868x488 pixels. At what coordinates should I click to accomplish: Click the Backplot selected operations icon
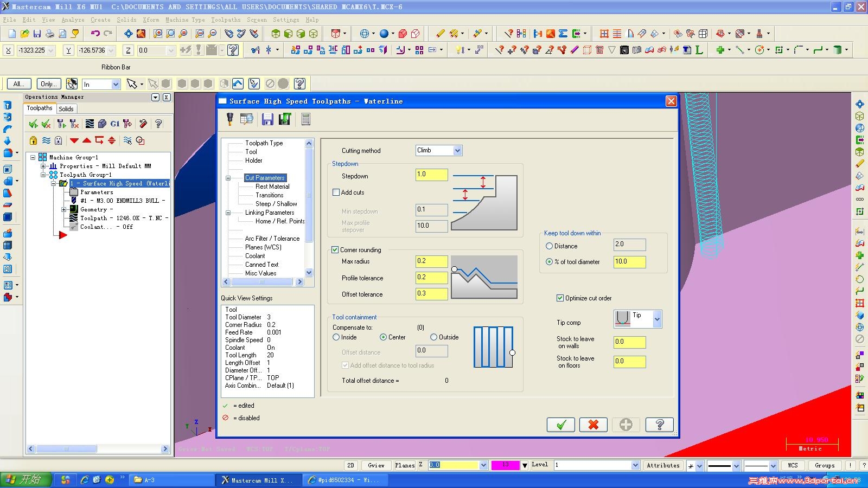(90, 124)
